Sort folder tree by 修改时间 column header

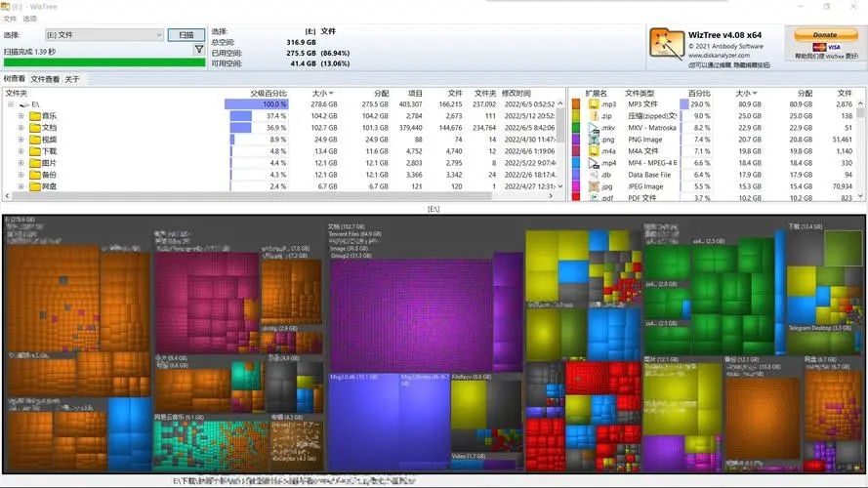(x=516, y=93)
